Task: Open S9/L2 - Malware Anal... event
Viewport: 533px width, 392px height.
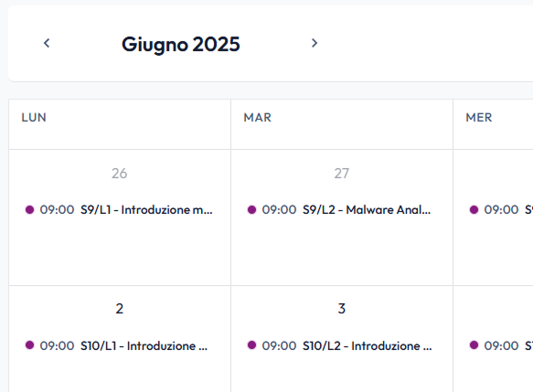Action: [341, 209]
